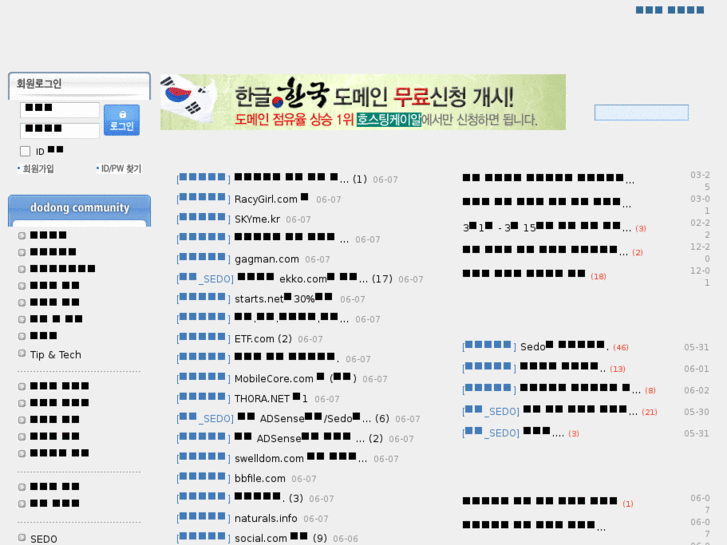
Task: Open the naturals.info post
Action: pyautogui.click(x=266, y=518)
